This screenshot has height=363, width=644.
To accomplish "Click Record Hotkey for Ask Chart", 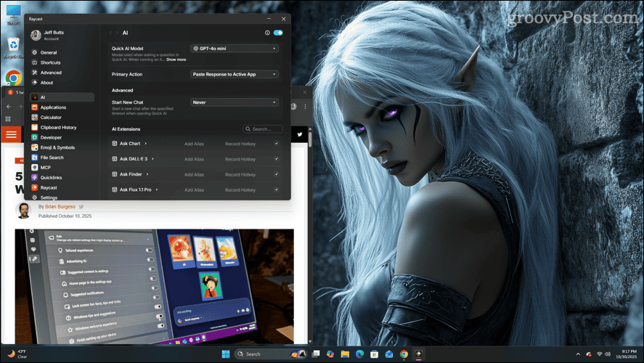I will click(240, 144).
